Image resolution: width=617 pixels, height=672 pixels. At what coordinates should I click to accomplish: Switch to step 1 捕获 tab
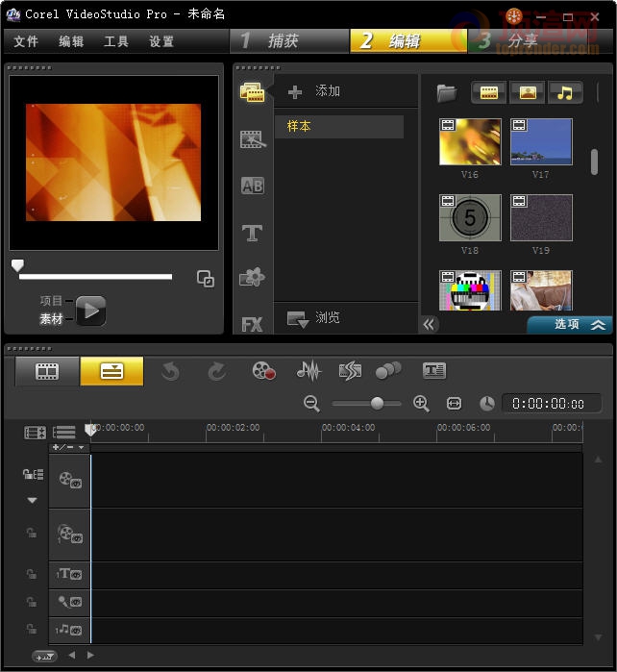tap(289, 41)
